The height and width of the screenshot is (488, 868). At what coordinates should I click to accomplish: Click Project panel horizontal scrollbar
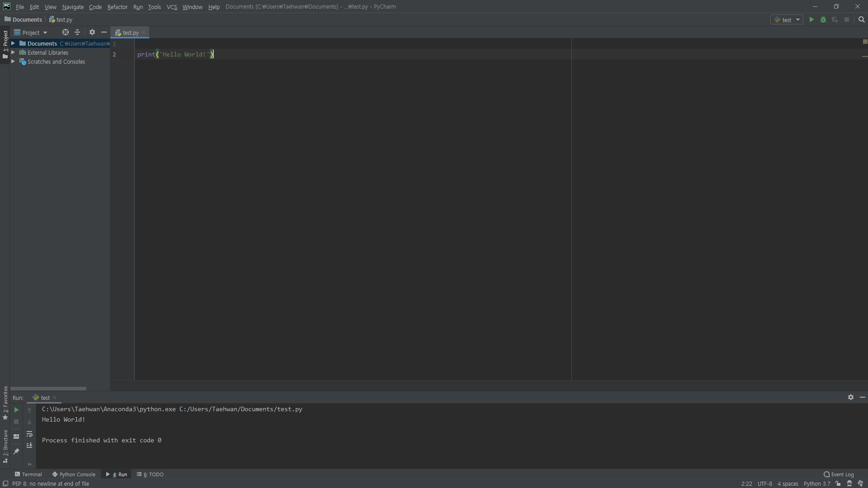48,389
